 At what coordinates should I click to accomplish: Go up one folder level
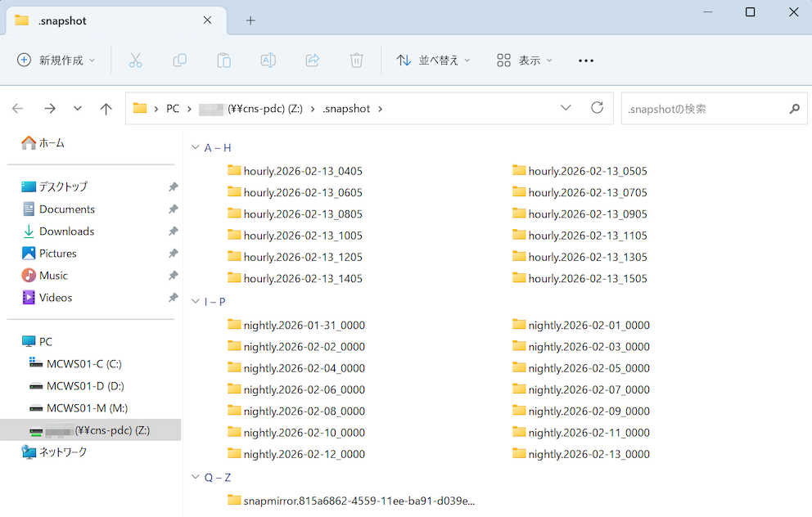pyautogui.click(x=106, y=109)
